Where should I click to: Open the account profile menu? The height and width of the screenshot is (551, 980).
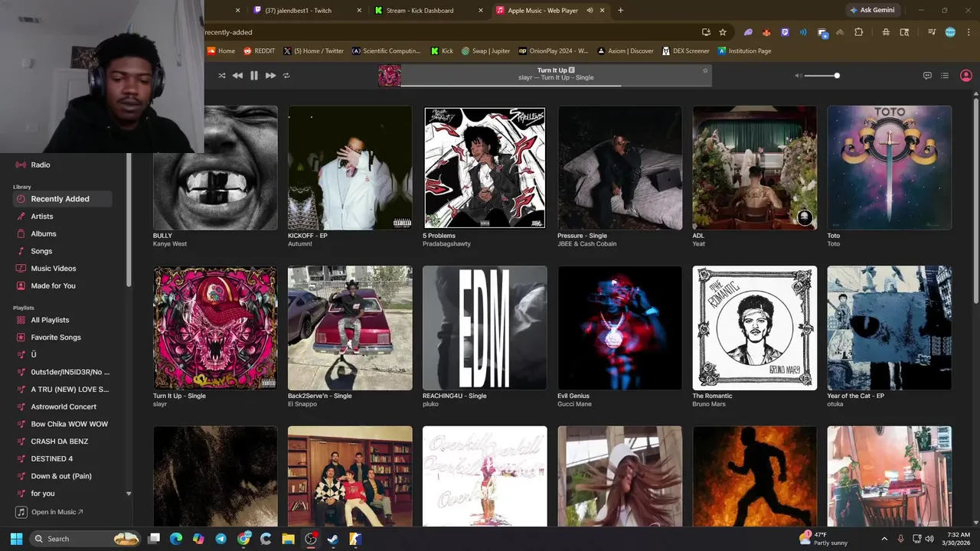click(966, 76)
